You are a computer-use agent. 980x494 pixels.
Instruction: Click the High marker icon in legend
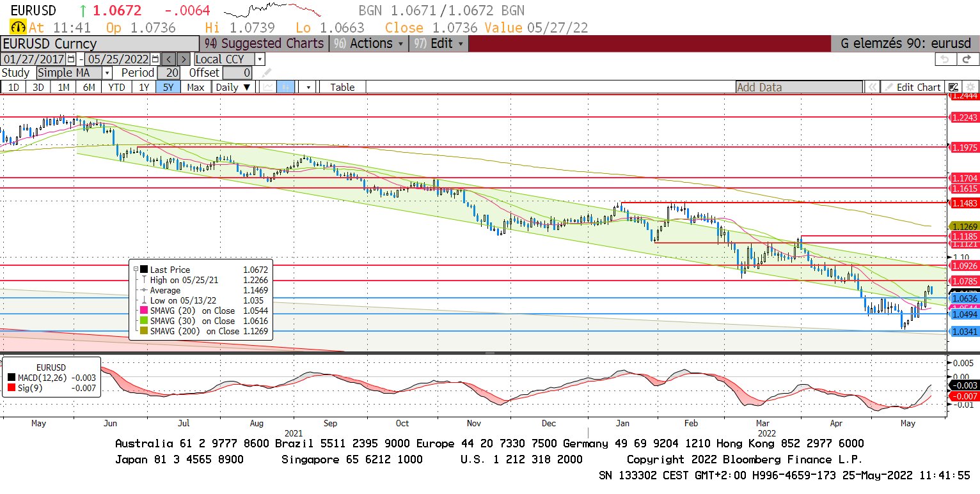tap(144, 280)
